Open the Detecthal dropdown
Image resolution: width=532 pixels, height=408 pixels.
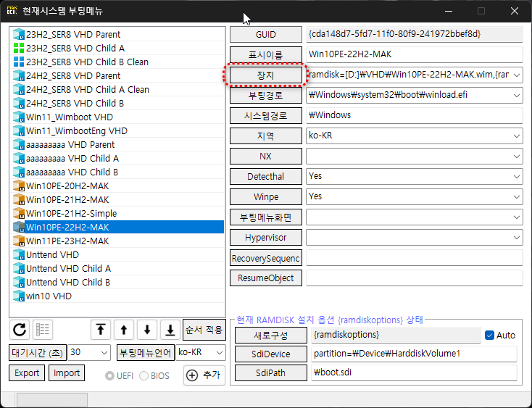click(x=516, y=177)
